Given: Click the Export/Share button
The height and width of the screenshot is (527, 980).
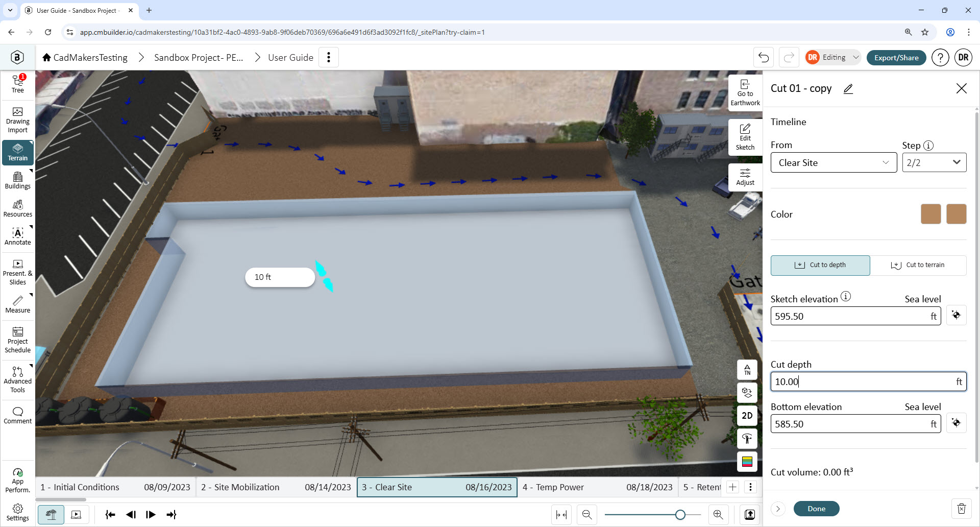Looking at the screenshot, I should pyautogui.click(x=896, y=58).
